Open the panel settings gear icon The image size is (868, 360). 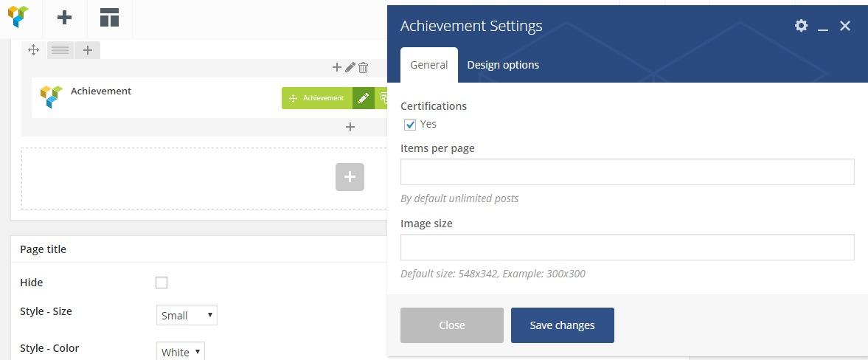click(801, 26)
